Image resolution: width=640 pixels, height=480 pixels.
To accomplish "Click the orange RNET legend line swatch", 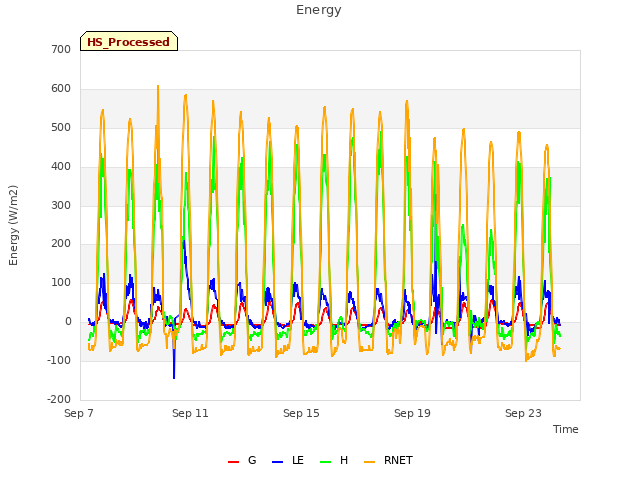I will click(x=369, y=462).
